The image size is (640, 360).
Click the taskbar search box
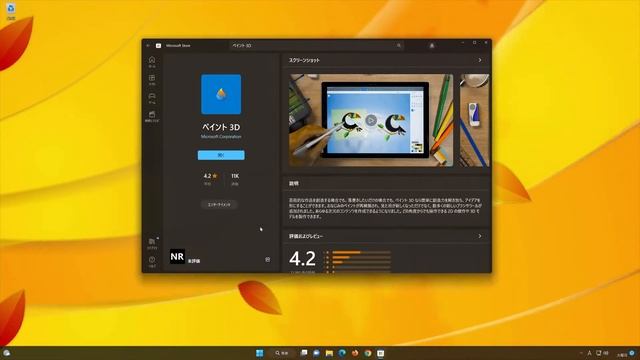point(282,353)
